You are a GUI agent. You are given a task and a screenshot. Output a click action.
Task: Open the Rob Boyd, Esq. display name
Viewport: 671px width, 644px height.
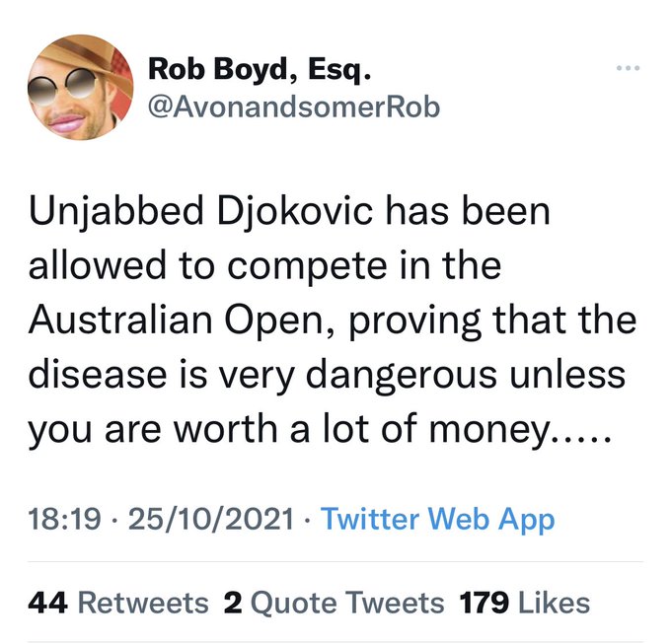pos(260,72)
